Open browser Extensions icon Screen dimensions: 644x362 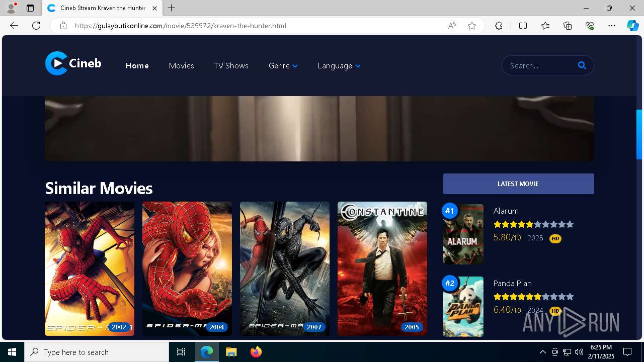499,26
